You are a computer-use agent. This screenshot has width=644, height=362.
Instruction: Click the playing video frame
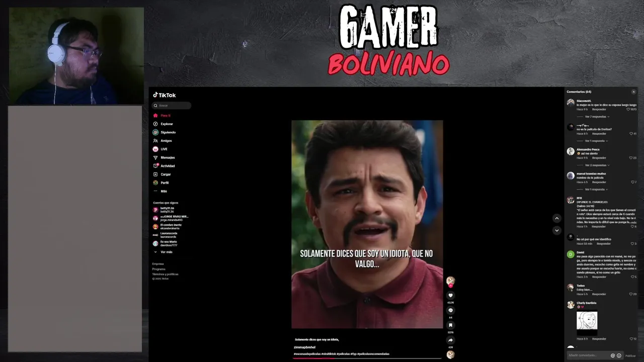point(367,224)
